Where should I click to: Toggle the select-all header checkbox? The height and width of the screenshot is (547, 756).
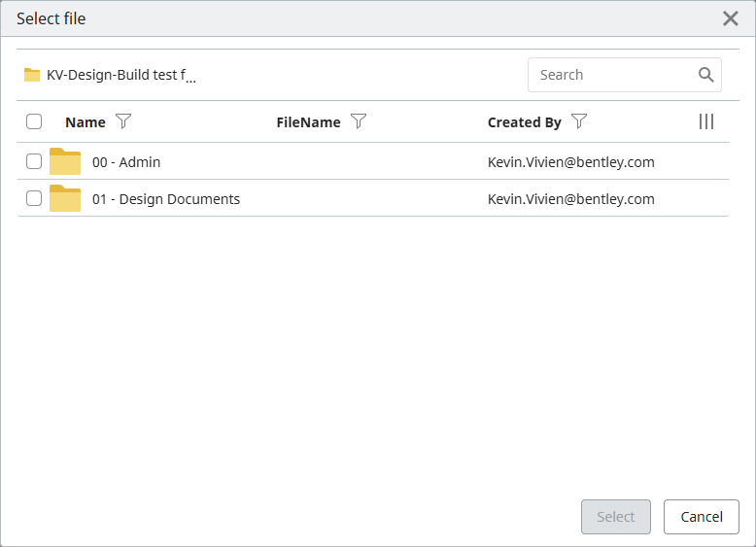point(34,121)
